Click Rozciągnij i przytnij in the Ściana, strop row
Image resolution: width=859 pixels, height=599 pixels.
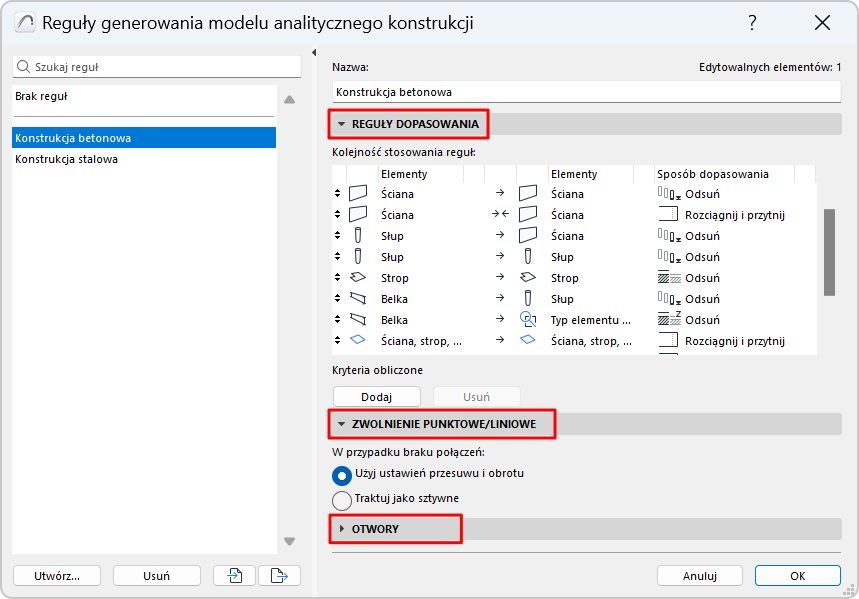735,340
